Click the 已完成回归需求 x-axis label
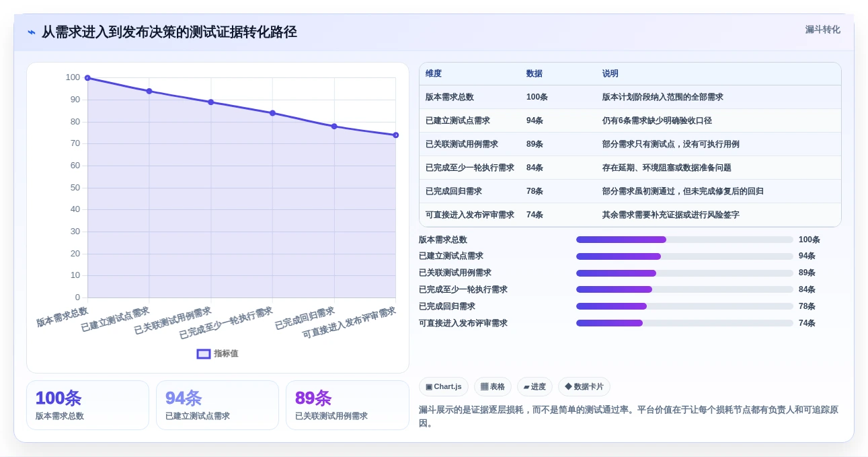The image size is (868, 457). click(305, 318)
